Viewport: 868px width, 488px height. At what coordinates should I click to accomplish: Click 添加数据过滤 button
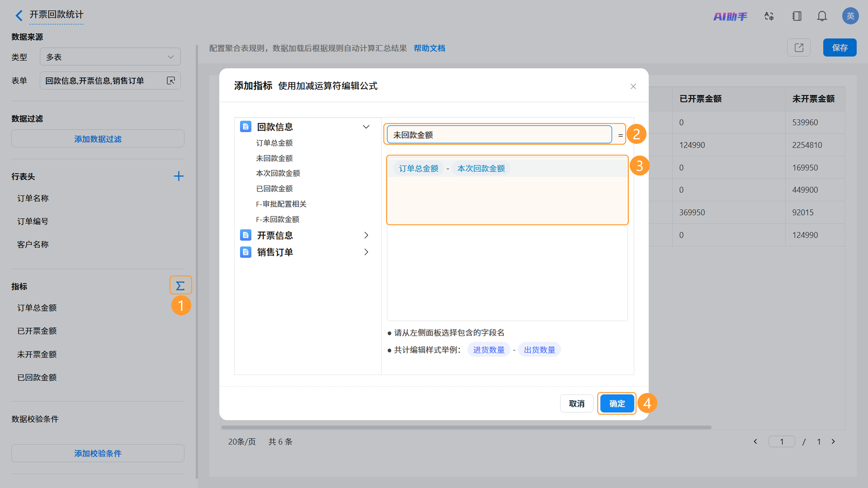98,139
